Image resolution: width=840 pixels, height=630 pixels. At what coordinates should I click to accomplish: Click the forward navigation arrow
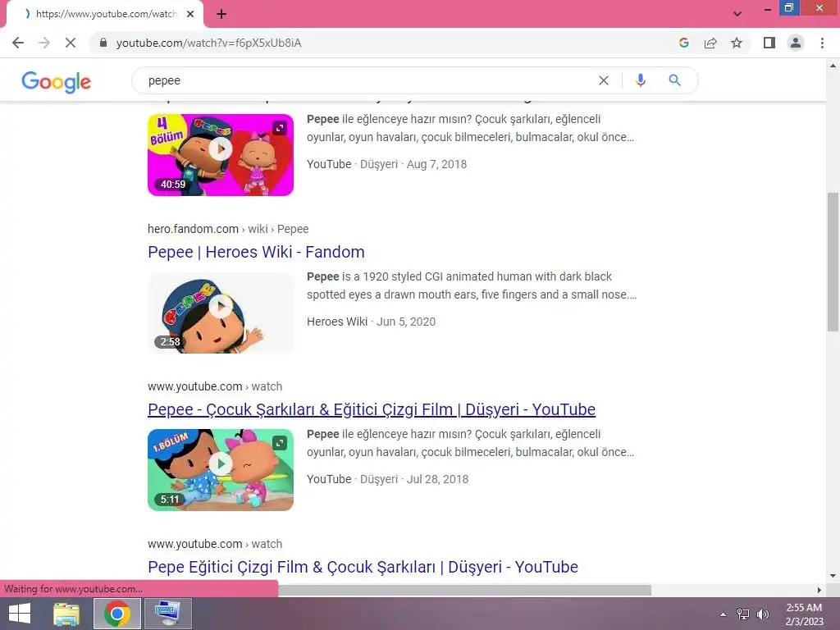click(x=44, y=43)
